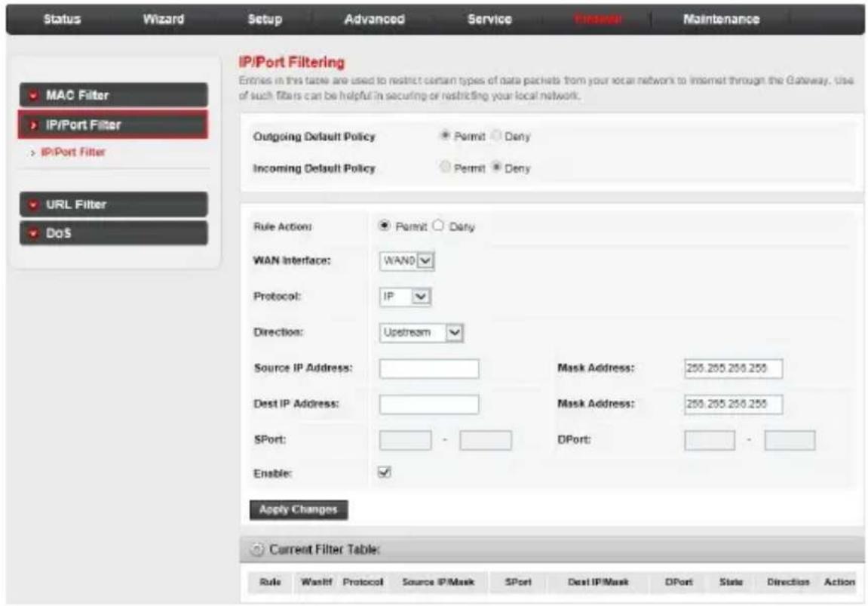Click the Action column header
This screenshot has height=606, width=868.
click(840, 582)
